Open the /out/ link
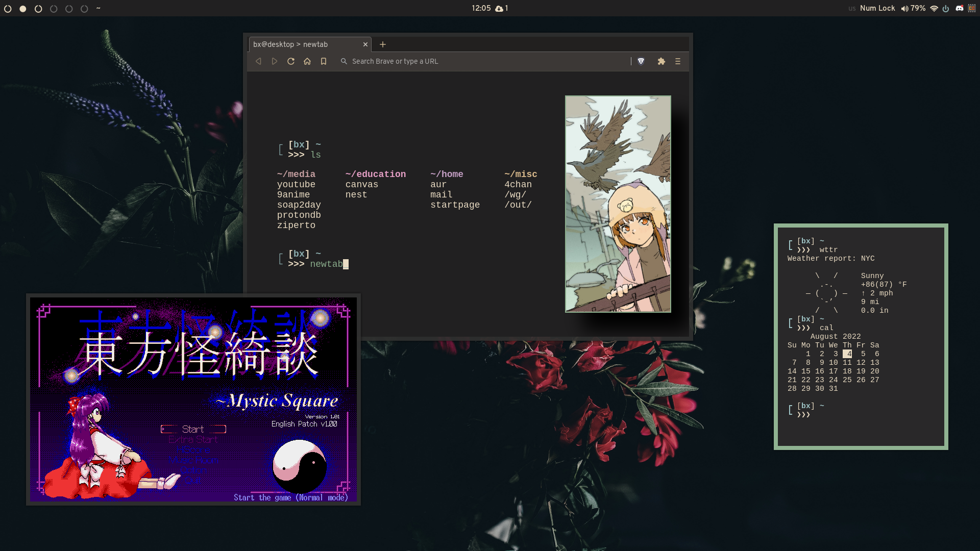 click(x=518, y=205)
